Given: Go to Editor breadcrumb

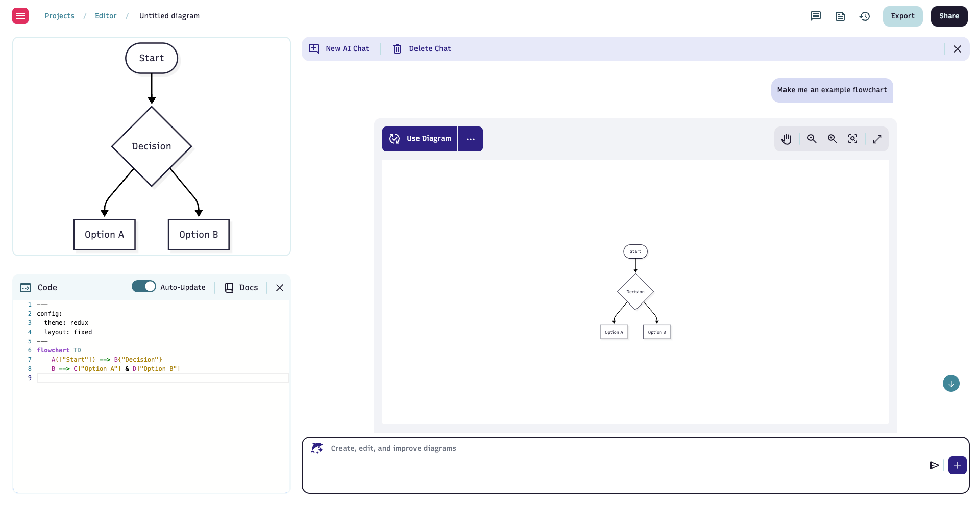Looking at the screenshot, I should tap(106, 16).
